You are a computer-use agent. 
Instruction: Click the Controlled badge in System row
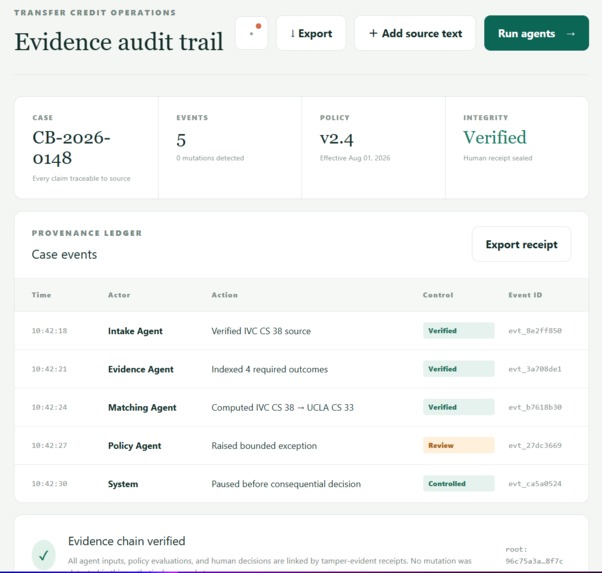click(459, 484)
